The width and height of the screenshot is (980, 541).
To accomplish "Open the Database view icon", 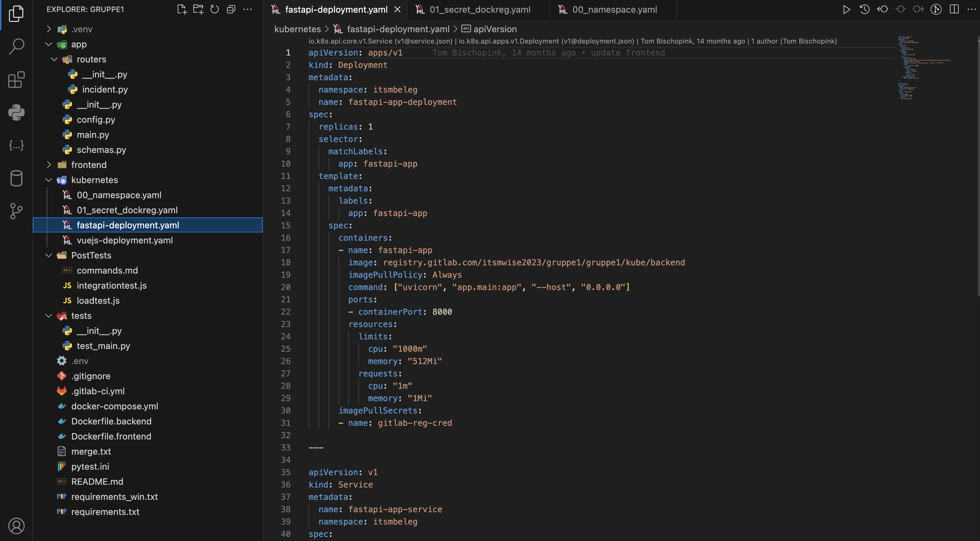I will (16, 178).
